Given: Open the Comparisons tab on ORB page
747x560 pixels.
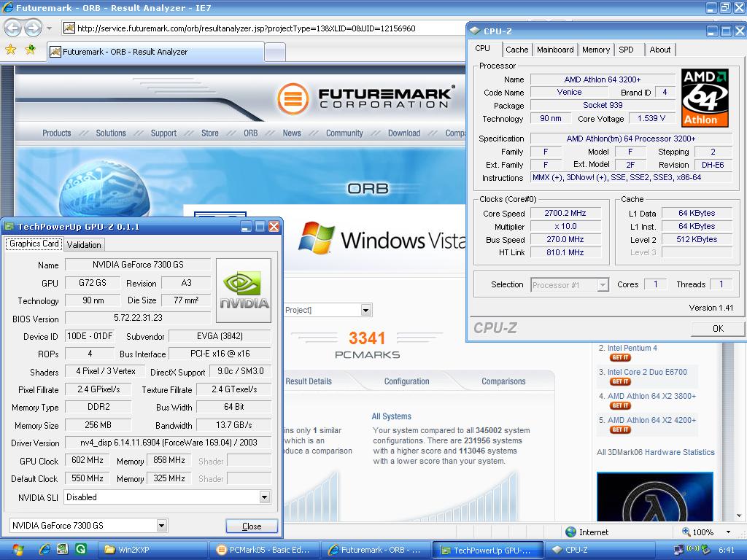Looking at the screenshot, I should (503, 381).
